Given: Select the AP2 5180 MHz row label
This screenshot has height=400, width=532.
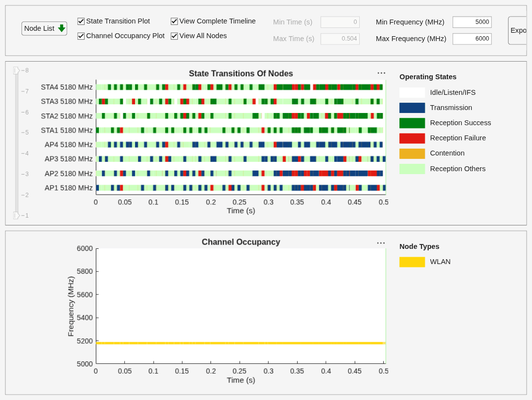Looking at the screenshot, I should tap(69, 174).
